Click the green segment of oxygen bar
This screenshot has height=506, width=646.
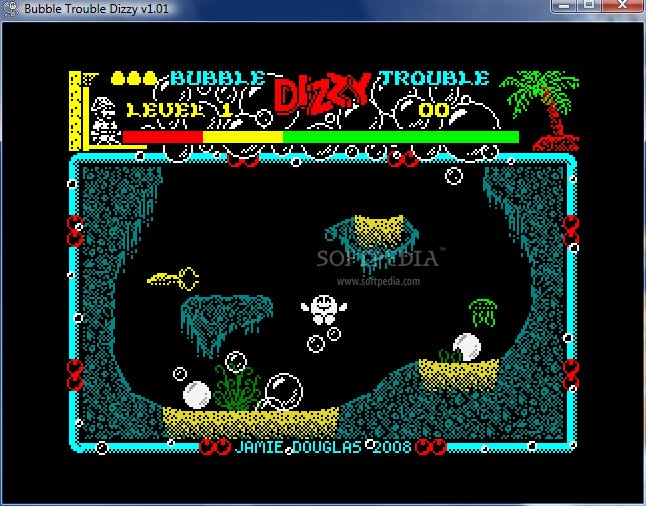(x=400, y=137)
